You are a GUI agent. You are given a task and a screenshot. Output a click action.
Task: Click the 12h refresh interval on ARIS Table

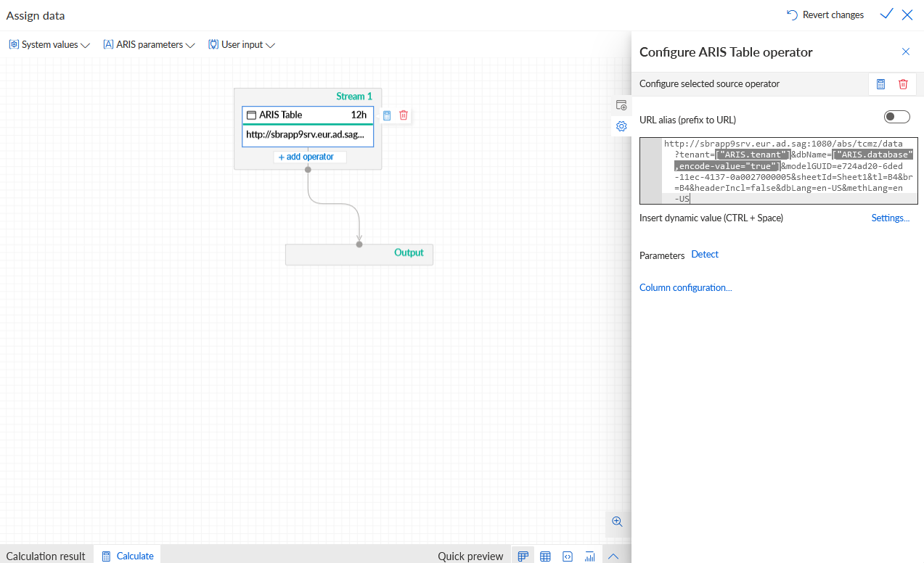pyautogui.click(x=359, y=115)
